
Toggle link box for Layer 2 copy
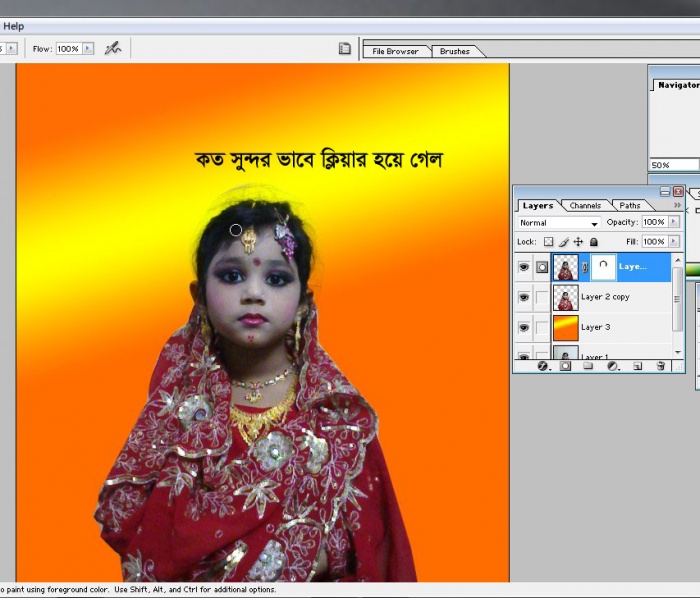[x=542, y=297]
